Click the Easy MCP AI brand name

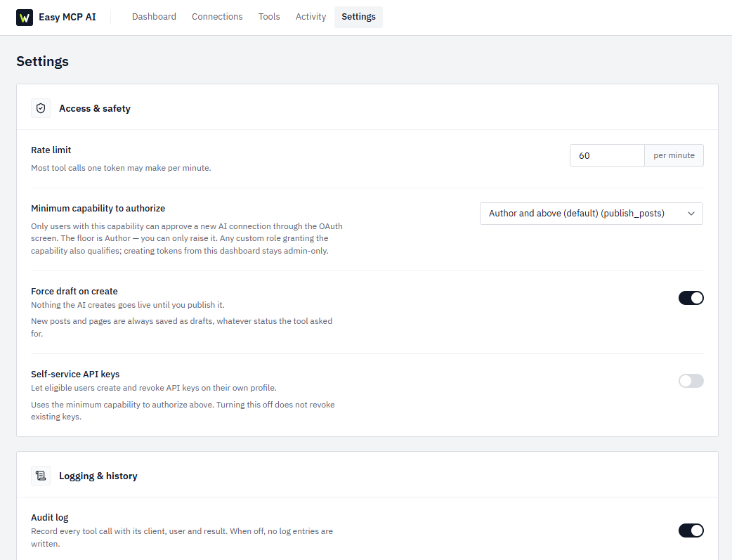click(x=67, y=18)
